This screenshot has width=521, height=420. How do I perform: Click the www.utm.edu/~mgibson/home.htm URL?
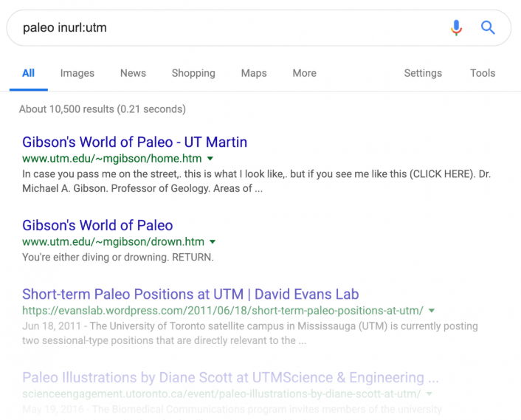coord(112,159)
